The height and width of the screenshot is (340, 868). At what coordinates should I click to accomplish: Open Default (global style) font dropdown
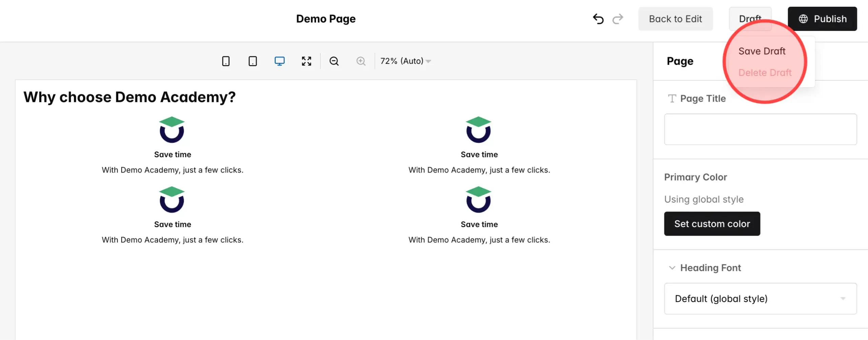pyautogui.click(x=760, y=299)
